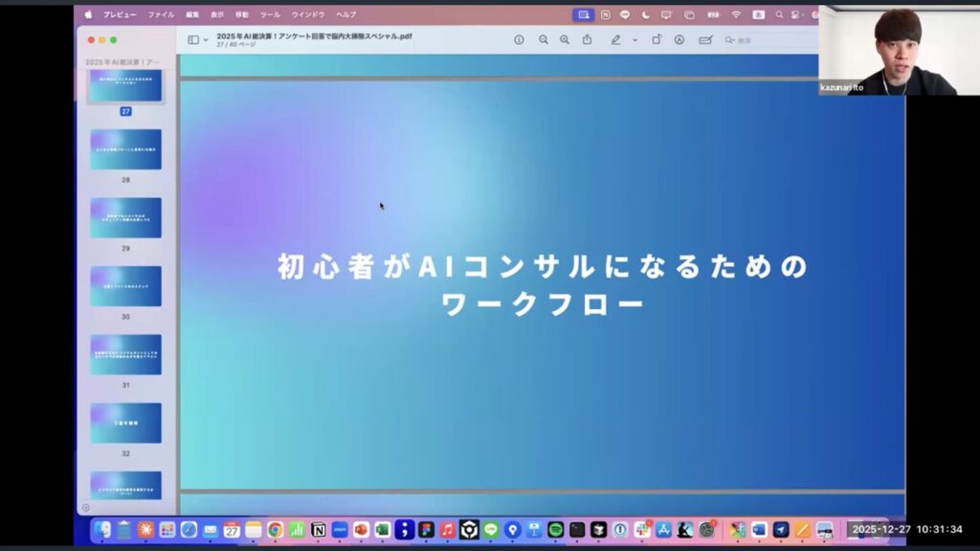The image size is (980, 551).
Task: Open the form filling toolbar icon
Action: click(x=705, y=40)
